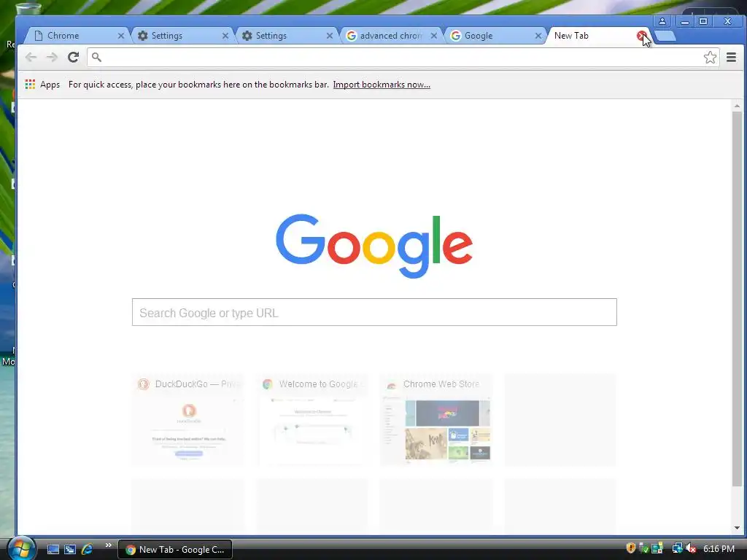Bookmark this page with the star icon

(x=710, y=58)
